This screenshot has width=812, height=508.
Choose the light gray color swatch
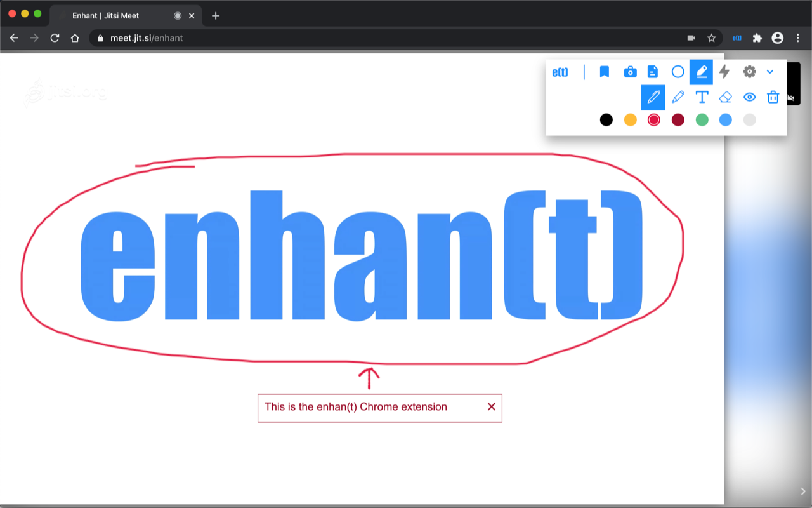750,119
